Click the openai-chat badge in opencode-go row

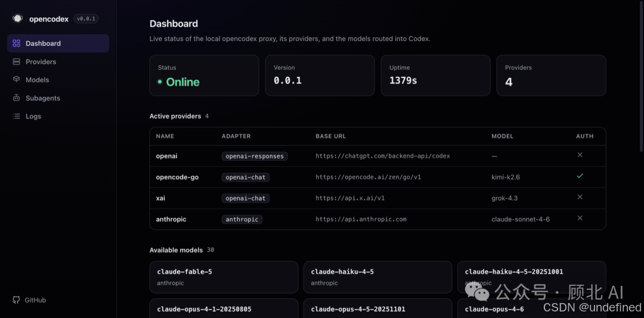click(246, 177)
